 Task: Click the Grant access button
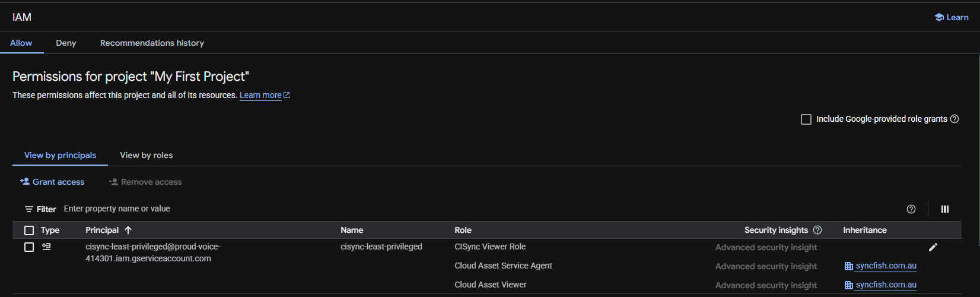[52, 182]
